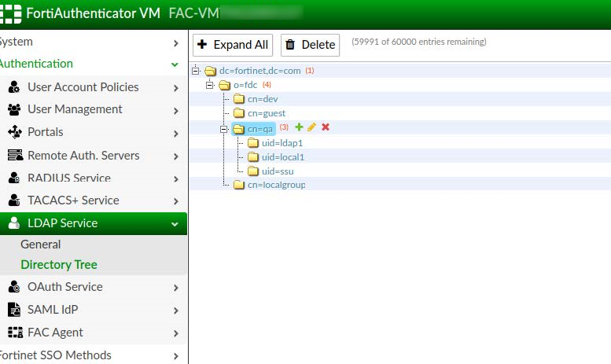Viewport: 611px width, 364px height.
Task: Click the uid=local1 folder icon
Action: (253, 157)
